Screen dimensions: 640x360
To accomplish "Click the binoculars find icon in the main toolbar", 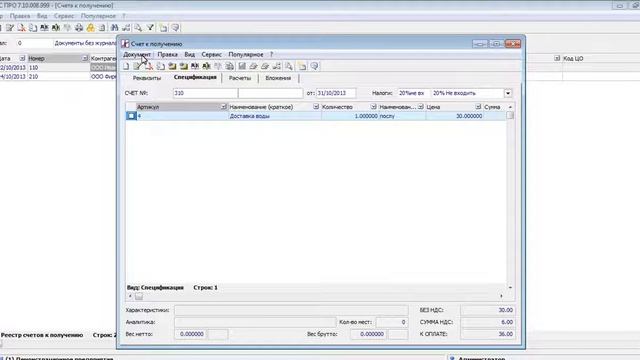I will tap(114, 28).
